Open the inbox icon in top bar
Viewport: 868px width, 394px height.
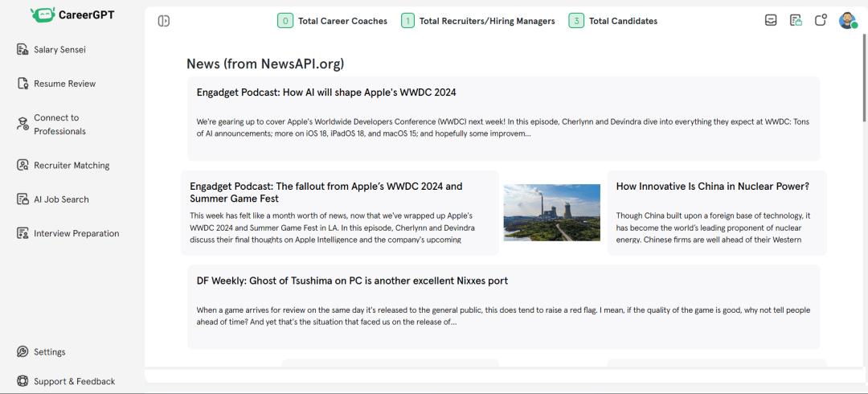tap(771, 20)
